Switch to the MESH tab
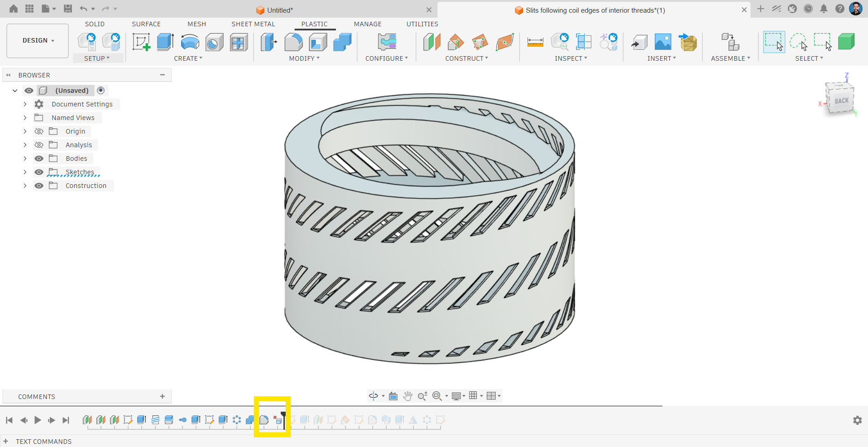This screenshot has height=447, width=868. 197,24
